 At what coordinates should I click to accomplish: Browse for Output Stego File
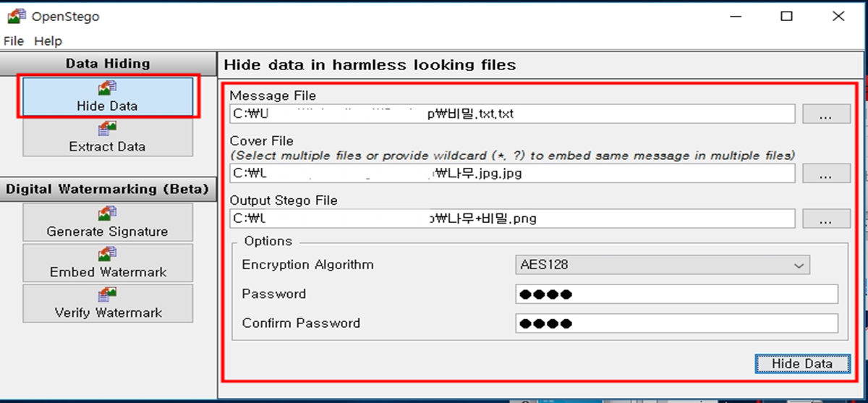pyautogui.click(x=826, y=218)
